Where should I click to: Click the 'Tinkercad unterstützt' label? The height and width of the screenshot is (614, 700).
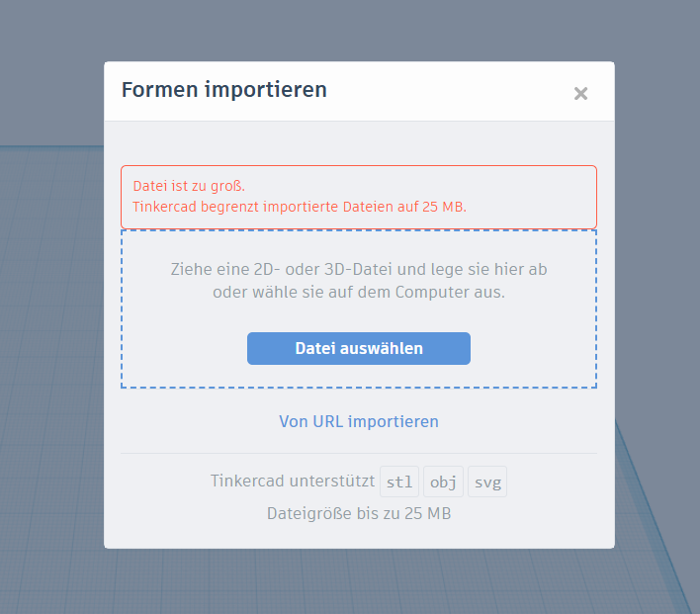[293, 481]
